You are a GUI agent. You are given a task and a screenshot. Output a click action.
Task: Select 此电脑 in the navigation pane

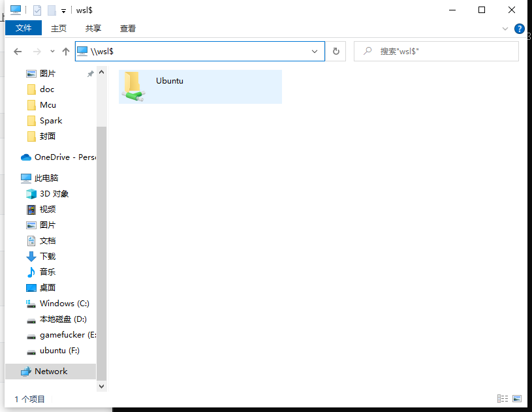pyautogui.click(x=46, y=178)
